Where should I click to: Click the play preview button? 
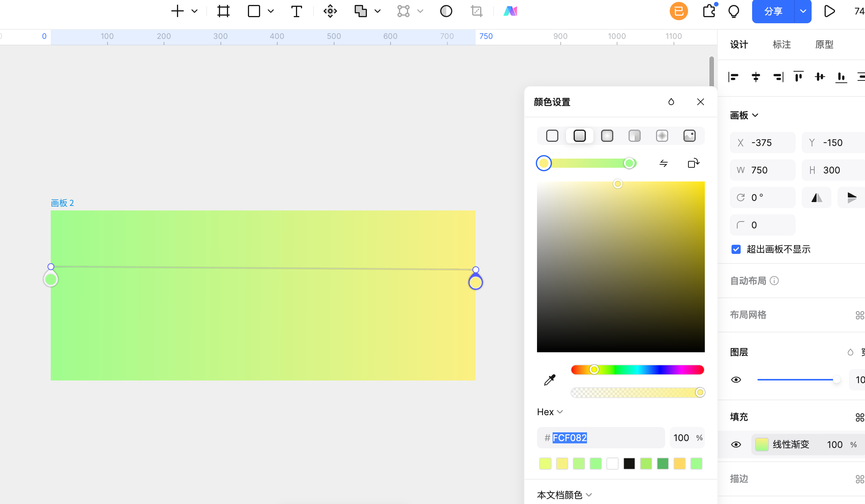click(830, 11)
